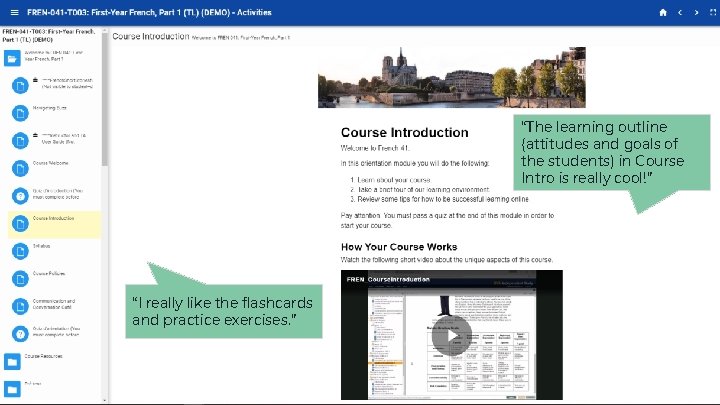Screen dimensions: 720x405
Task: Open the hamburger menu in the header
Action: tap(14, 12)
